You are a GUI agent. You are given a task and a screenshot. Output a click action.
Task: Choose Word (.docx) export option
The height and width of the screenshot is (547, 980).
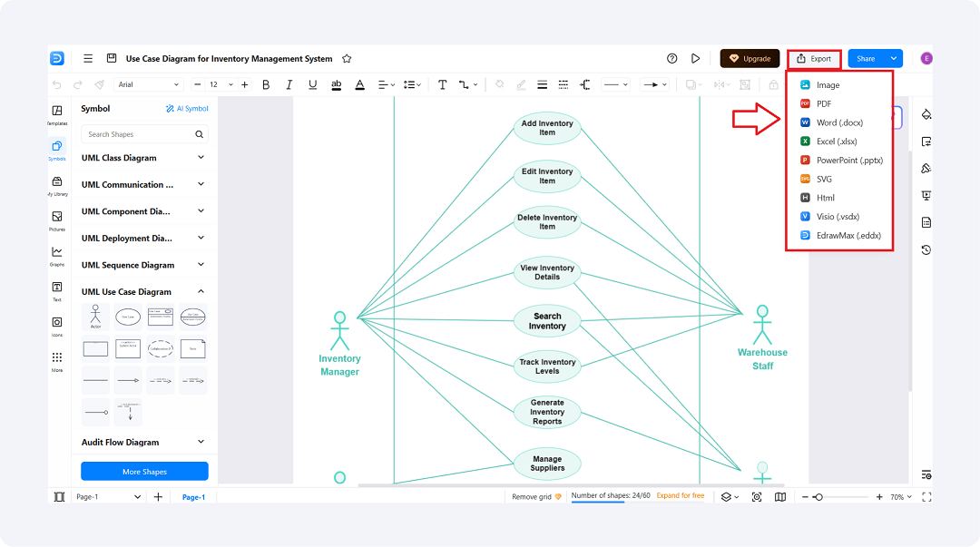point(839,122)
